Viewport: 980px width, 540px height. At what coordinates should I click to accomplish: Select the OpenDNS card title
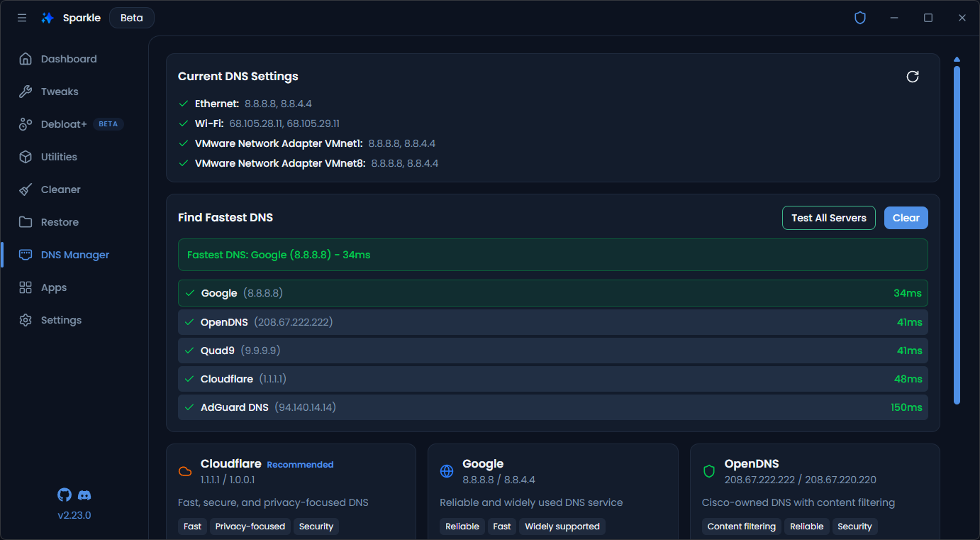click(x=752, y=463)
